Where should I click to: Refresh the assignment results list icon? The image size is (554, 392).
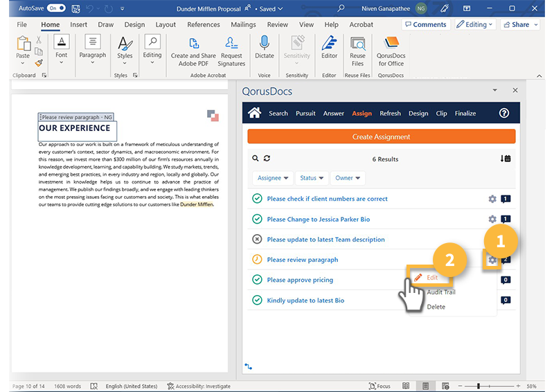(267, 159)
